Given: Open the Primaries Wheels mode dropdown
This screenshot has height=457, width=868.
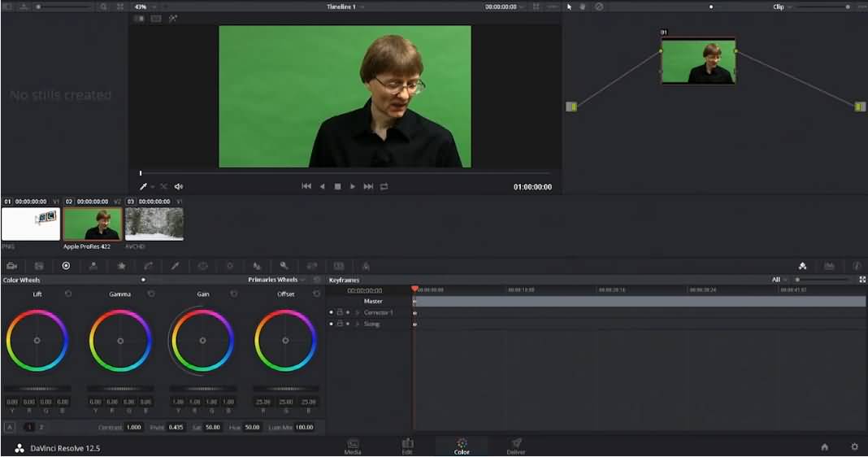Looking at the screenshot, I should coord(276,280).
